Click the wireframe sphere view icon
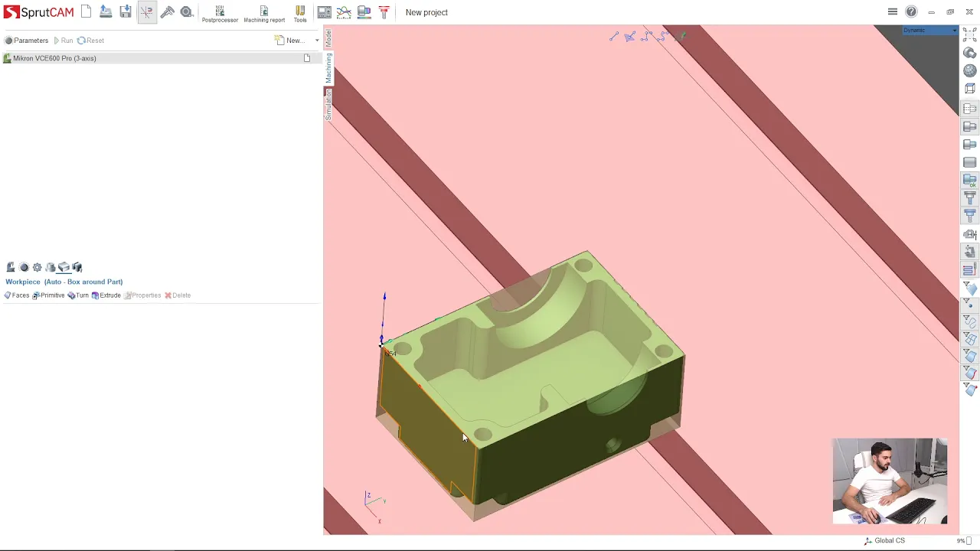The width and height of the screenshot is (980, 551). pos(970,70)
